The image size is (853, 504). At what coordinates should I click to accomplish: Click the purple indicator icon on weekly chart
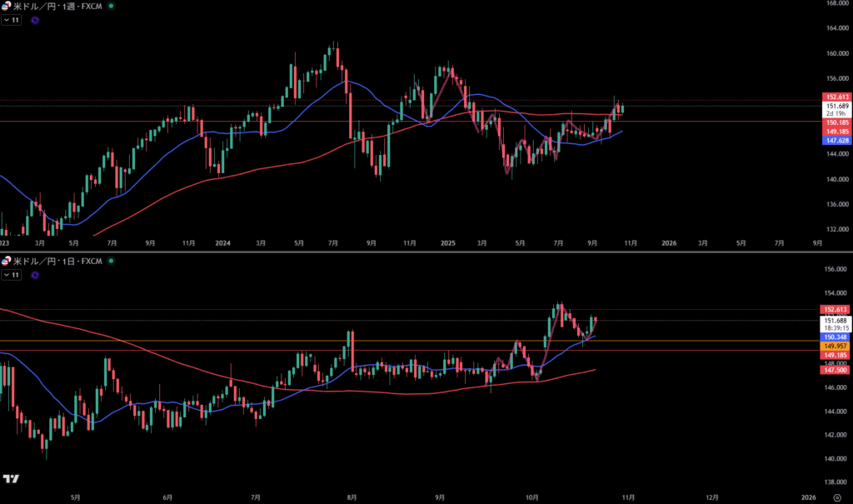[x=34, y=20]
